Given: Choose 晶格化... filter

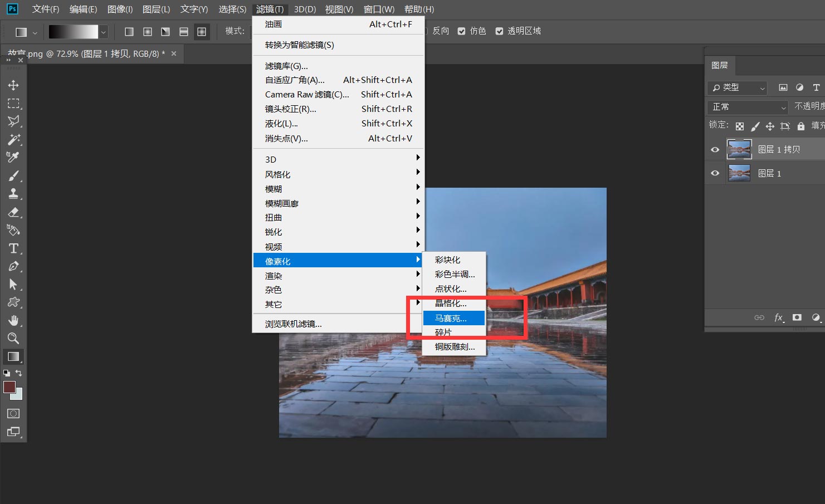Looking at the screenshot, I should pos(454,304).
